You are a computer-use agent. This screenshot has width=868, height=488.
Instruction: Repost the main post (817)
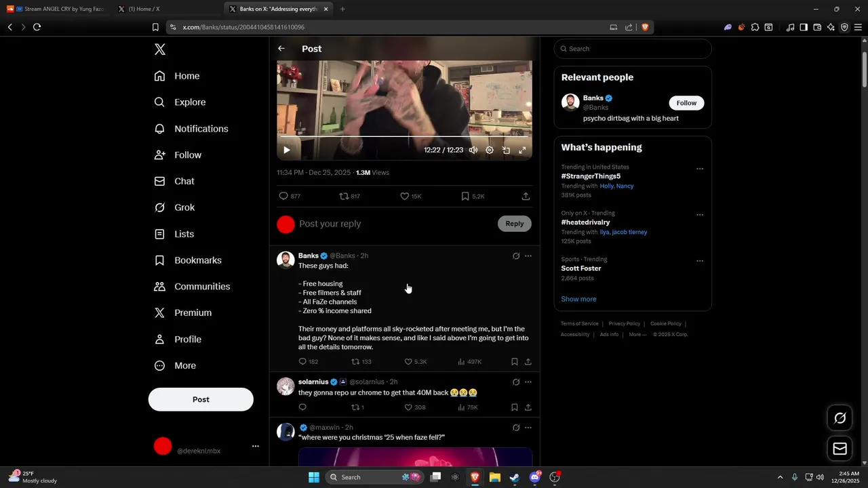pos(349,197)
